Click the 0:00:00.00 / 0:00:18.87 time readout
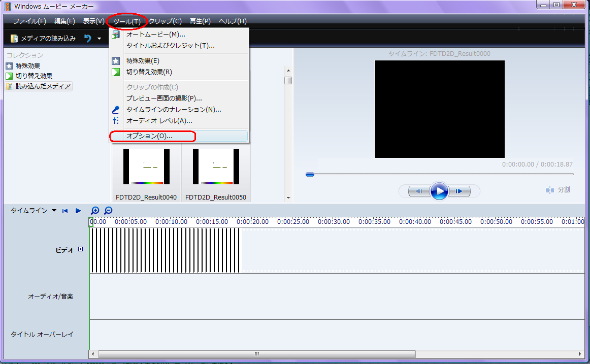 [537, 164]
